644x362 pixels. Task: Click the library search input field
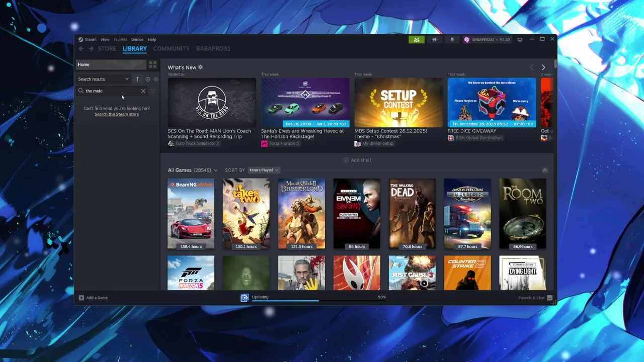point(111,91)
